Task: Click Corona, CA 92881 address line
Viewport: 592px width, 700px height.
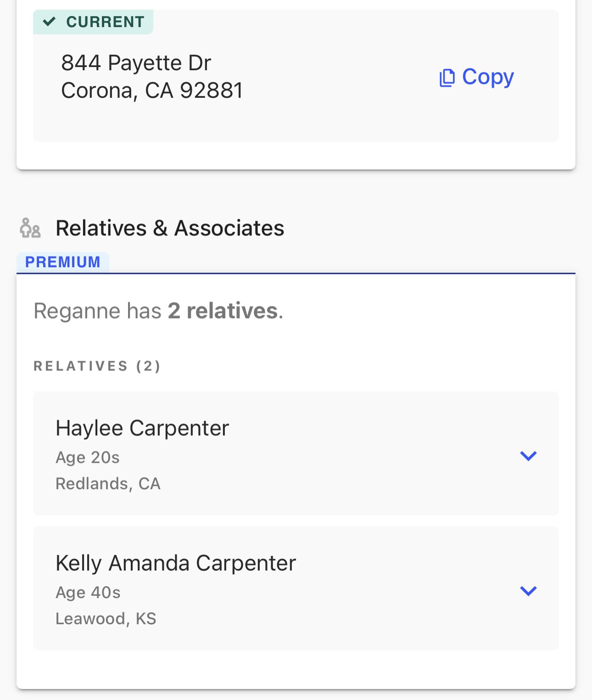Action: 152,90
